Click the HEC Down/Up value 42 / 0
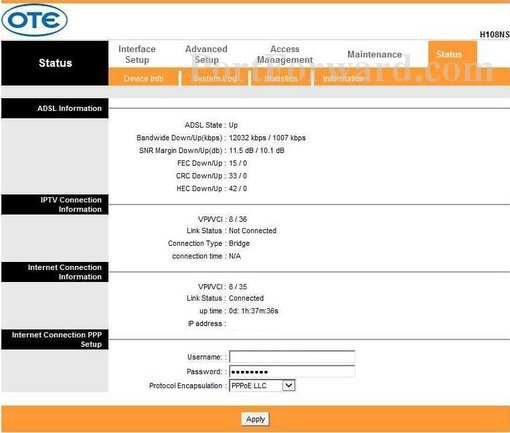The image size is (510, 433). click(238, 188)
